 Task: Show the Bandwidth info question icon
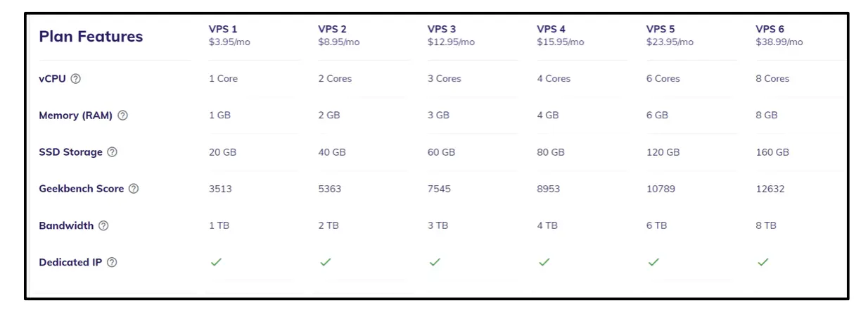point(103,226)
